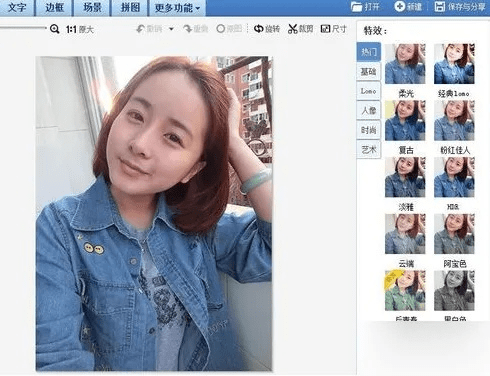Click the 旋转 rotate tool
490x376 pixels.
[x=266, y=29]
